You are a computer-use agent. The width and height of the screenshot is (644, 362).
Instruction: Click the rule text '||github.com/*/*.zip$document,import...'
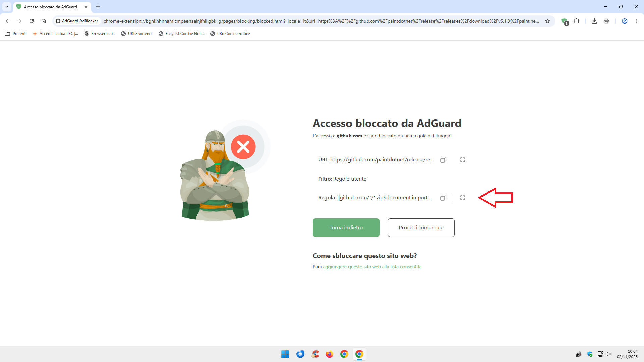[x=384, y=198]
